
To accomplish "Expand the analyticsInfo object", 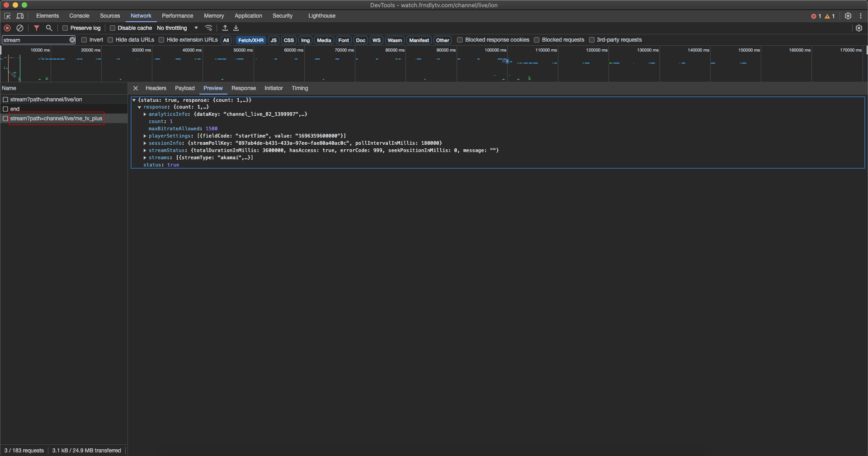I will click(x=145, y=114).
